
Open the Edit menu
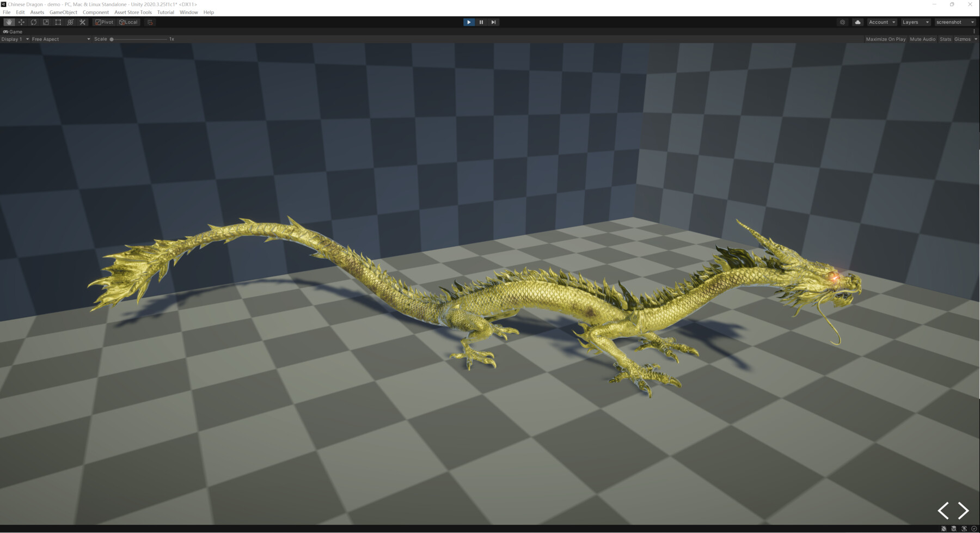click(20, 12)
